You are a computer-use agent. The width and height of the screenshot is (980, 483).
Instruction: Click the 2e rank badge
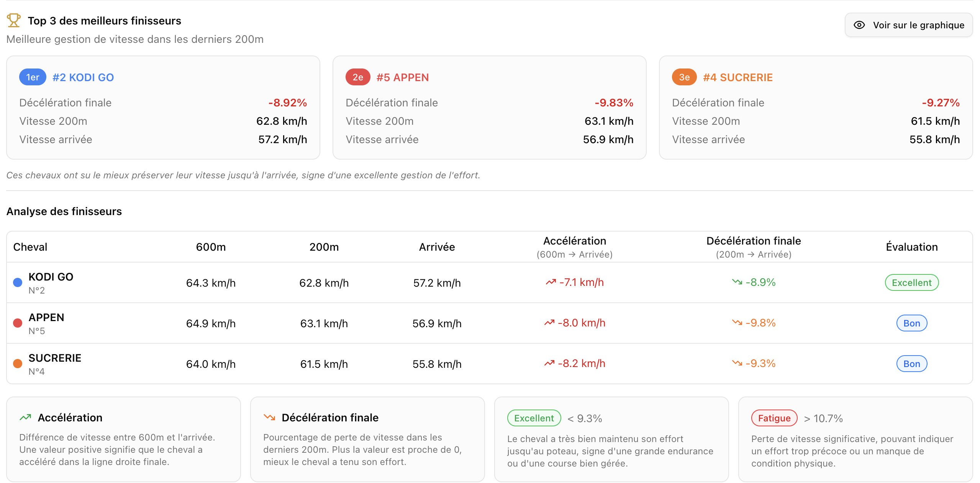coord(357,77)
